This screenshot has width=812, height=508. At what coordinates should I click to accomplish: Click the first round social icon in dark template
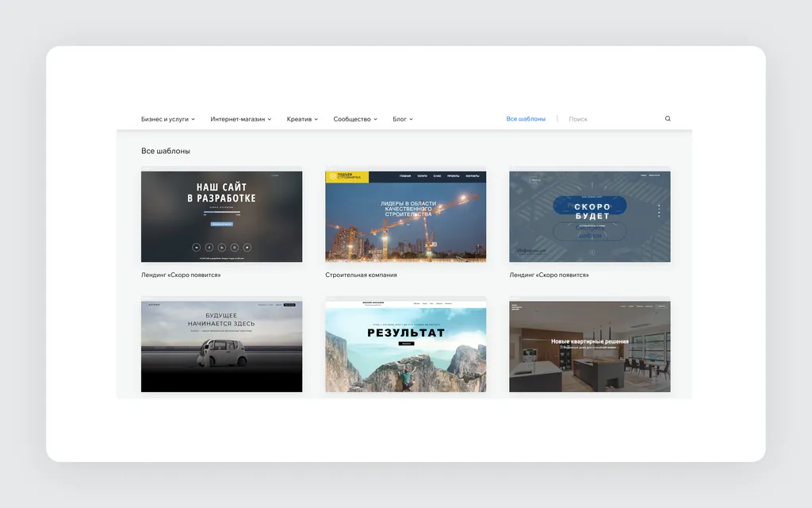(197, 248)
